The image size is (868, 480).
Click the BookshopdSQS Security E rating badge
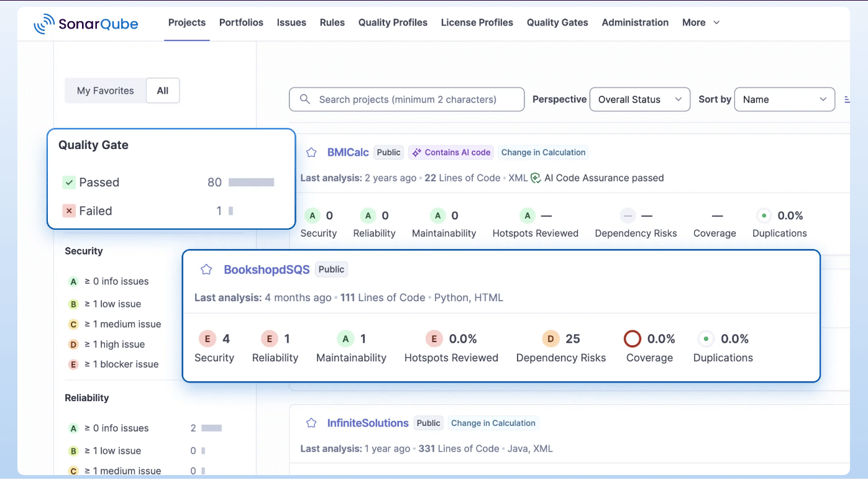207,339
